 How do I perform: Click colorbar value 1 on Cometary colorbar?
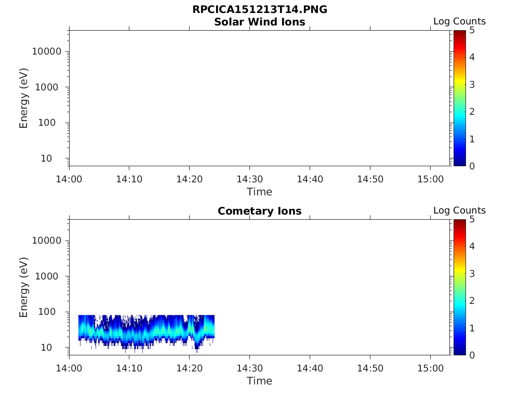point(472,328)
